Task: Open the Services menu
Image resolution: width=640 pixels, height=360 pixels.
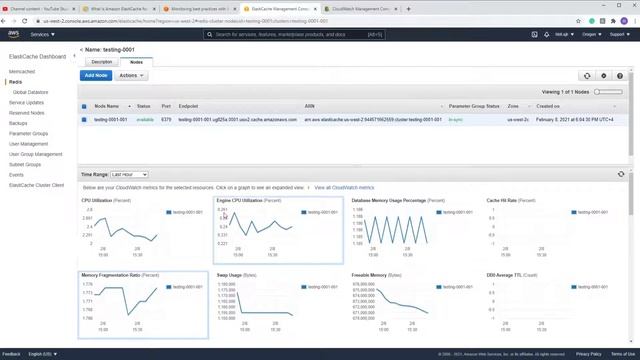Action: coord(42,35)
